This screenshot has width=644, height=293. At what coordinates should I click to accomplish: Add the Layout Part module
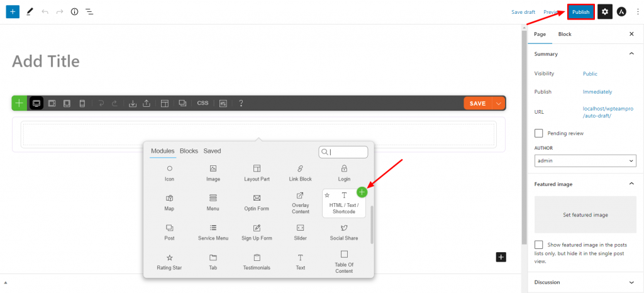click(x=257, y=173)
